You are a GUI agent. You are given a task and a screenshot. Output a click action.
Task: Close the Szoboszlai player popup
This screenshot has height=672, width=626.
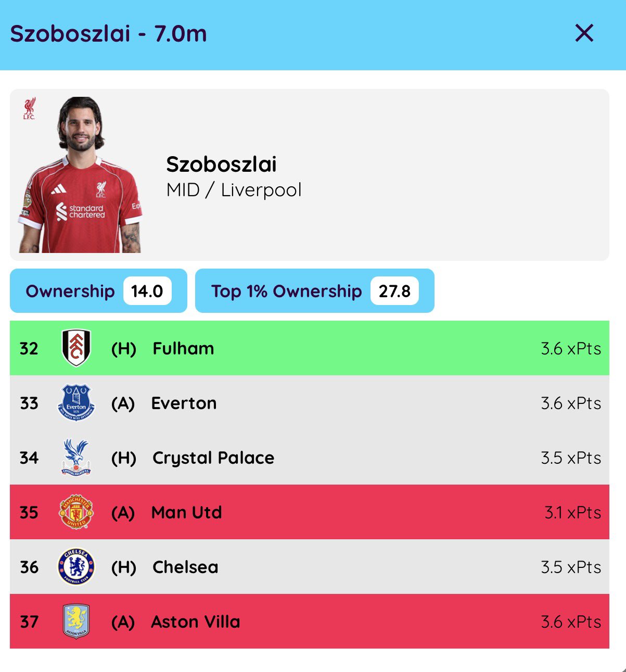point(584,33)
